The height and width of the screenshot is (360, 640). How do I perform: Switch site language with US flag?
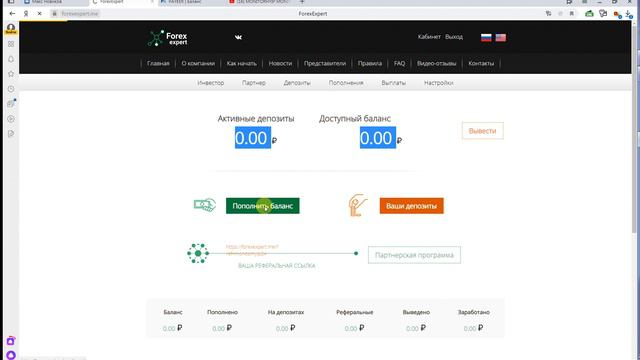point(501,38)
